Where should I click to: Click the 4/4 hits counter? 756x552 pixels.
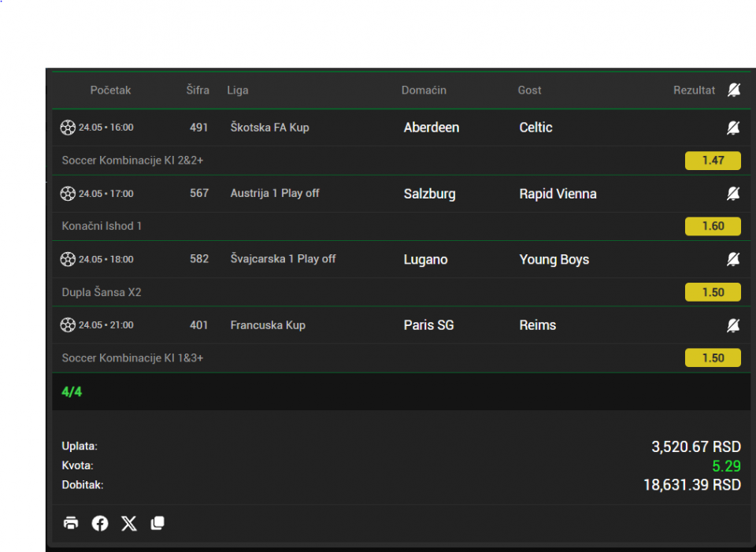(x=72, y=392)
